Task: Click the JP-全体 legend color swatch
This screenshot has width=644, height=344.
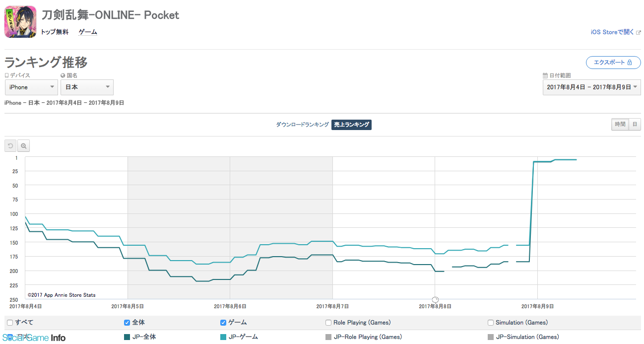Action: [127, 338]
